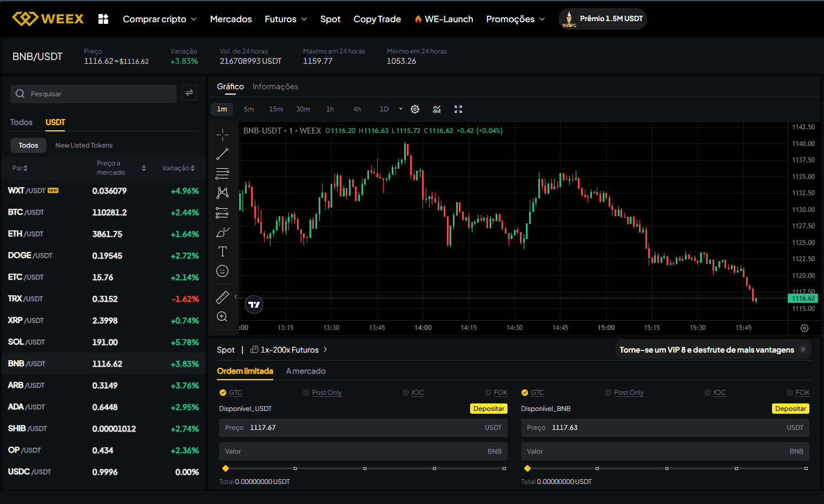Select the measure ruler tool
This screenshot has height=504, width=824.
[222, 296]
